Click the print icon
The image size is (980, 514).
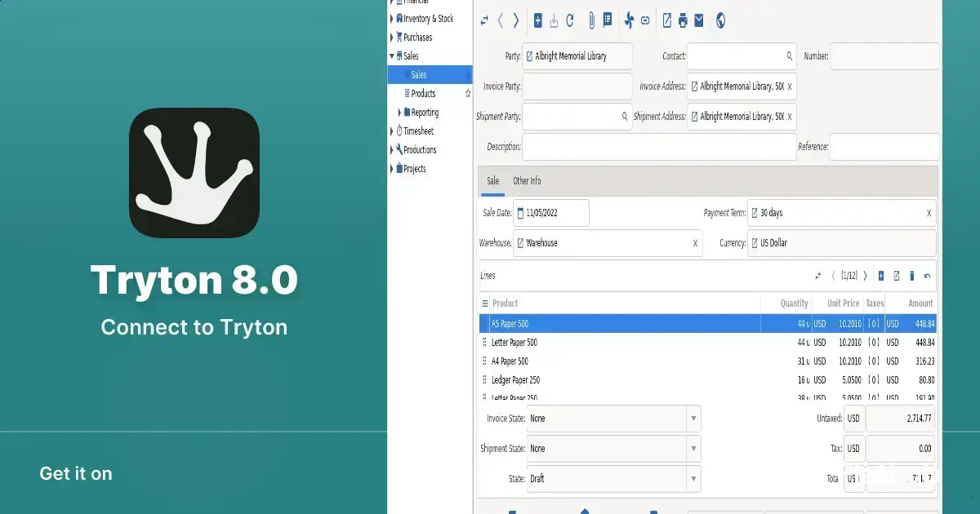pyautogui.click(x=683, y=21)
